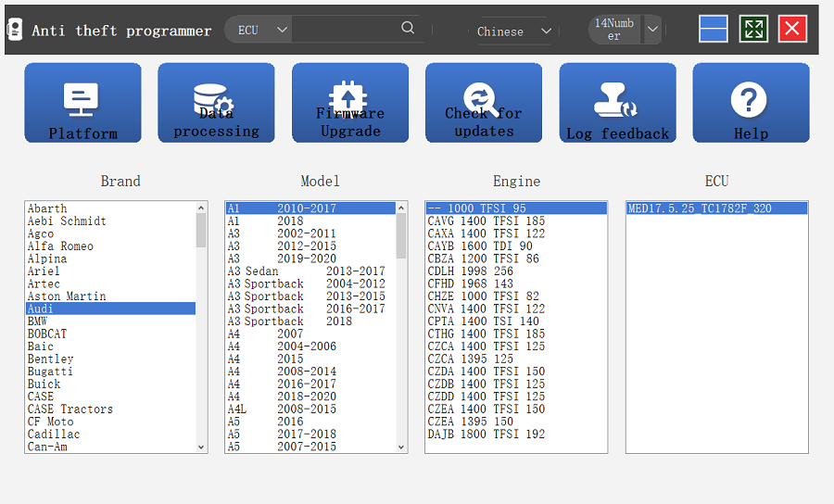Expand the ECU search type dropdown

(x=283, y=30)
